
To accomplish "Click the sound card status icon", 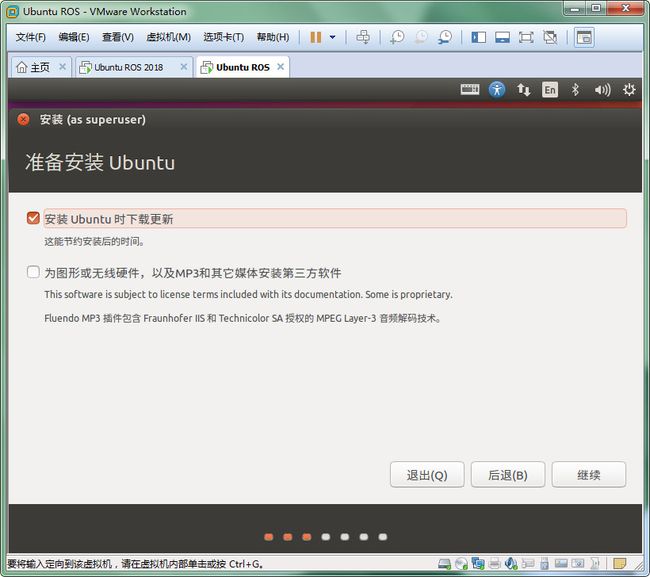I will pyautogui.click(x=511, y=564).
